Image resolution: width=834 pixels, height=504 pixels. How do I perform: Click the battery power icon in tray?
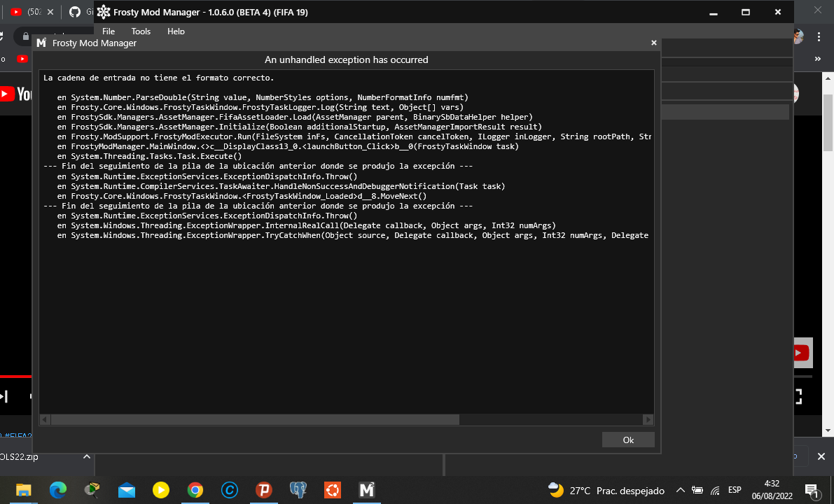pos(697,490)
